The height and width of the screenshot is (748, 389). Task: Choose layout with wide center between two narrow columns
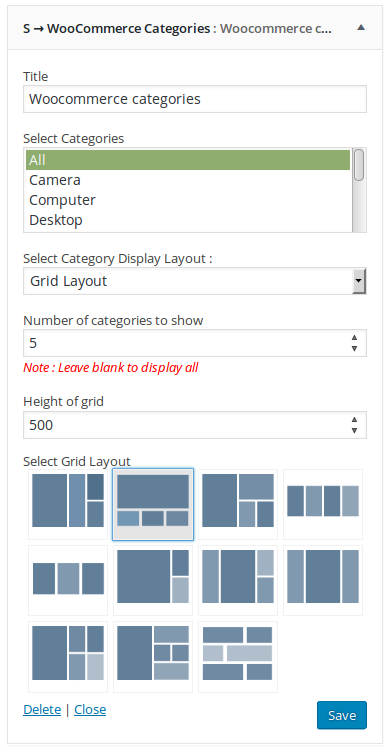323,581
